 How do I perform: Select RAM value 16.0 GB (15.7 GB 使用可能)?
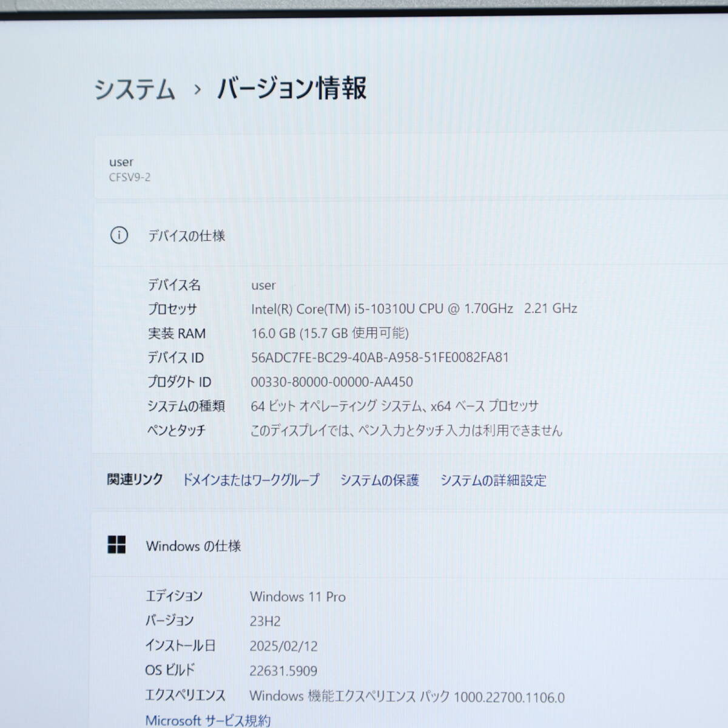330,333
